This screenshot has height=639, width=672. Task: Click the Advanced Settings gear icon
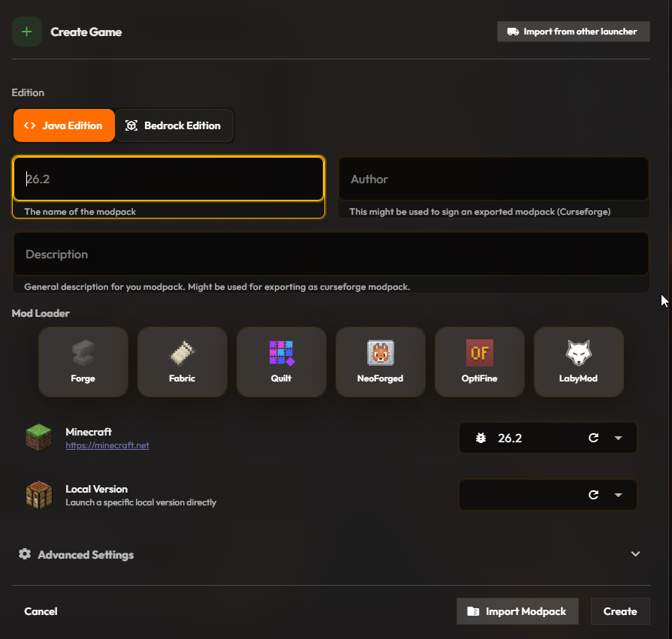click(x=25, y=554)
